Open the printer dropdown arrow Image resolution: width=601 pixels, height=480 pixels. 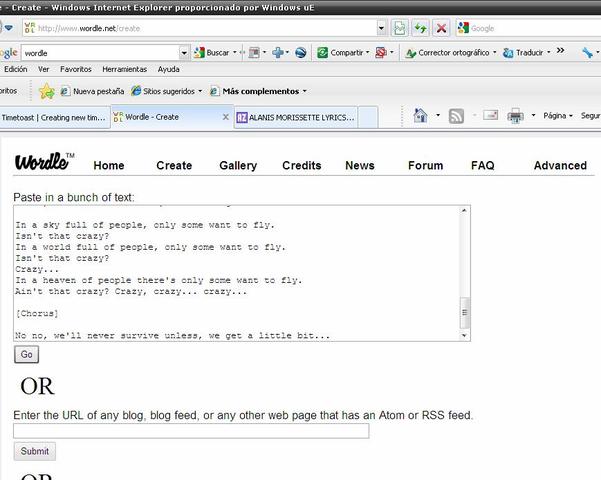pyautogui.click(x=533, y=115)
